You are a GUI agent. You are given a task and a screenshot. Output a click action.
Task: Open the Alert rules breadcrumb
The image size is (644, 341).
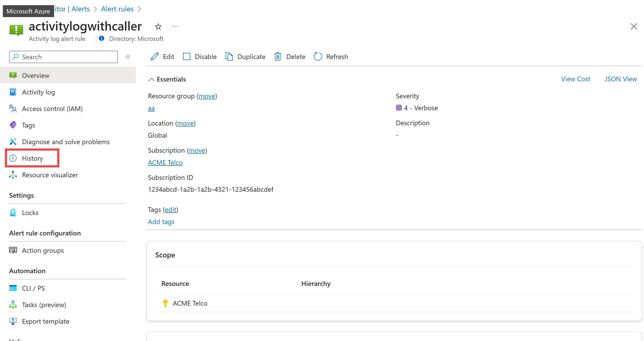117,9
